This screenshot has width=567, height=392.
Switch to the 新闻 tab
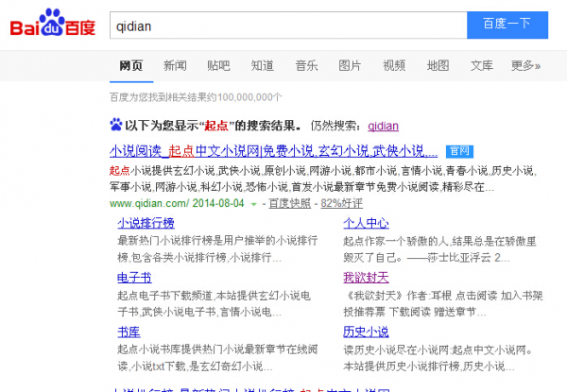175,66
